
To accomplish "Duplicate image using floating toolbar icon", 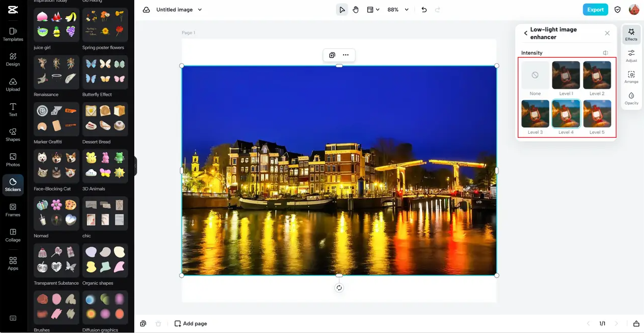I will pyautogui.click(x=332, y=55).
